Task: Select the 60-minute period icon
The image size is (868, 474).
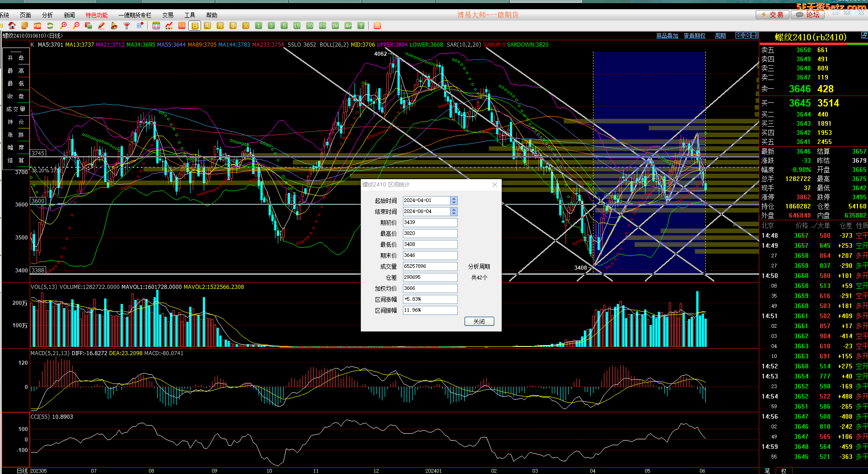Action: pyautogui.click(x=323, y=26)
